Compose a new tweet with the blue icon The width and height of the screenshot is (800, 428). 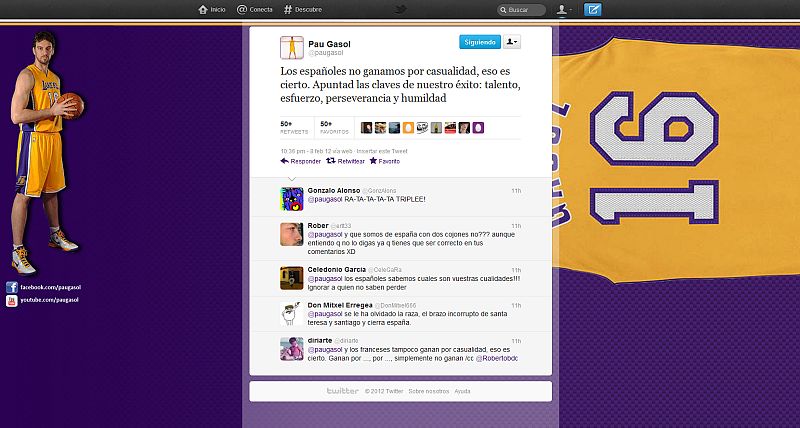pyautogui.click(x=593, y=10)
